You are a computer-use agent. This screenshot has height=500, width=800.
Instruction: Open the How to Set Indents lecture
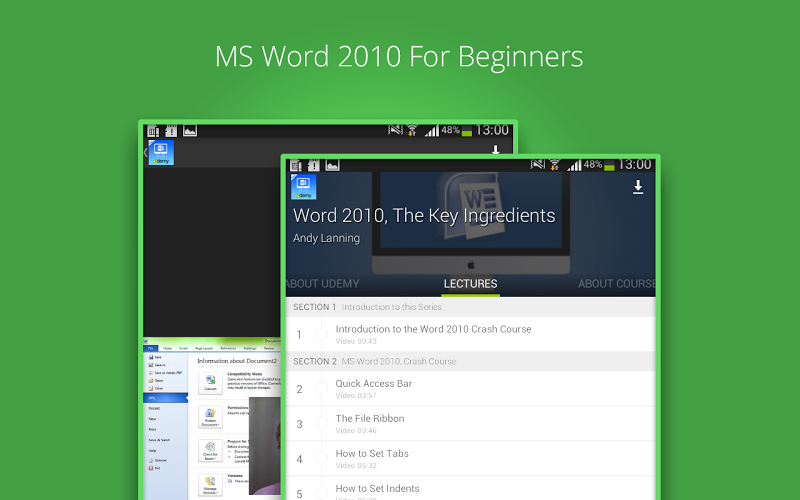pyautogui.click(x=470, y=488)
